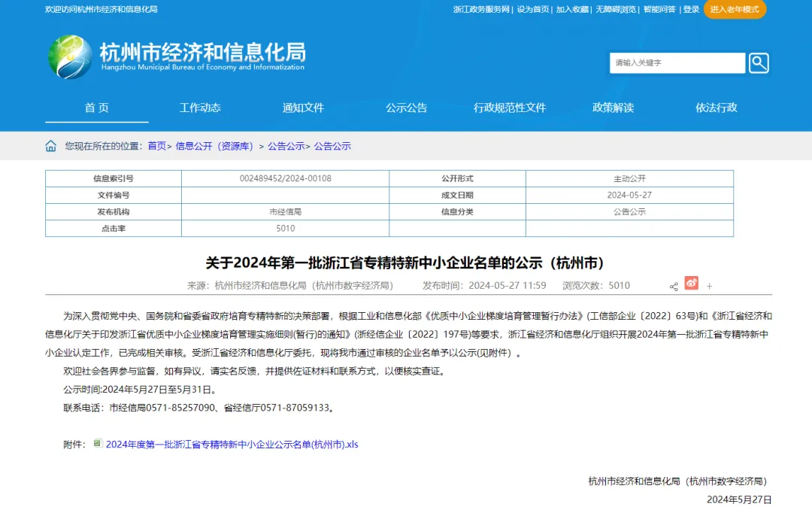Click index number 002489452/2024-00108 cell
This screenshot has height=516, width=812.
[286, 179]
